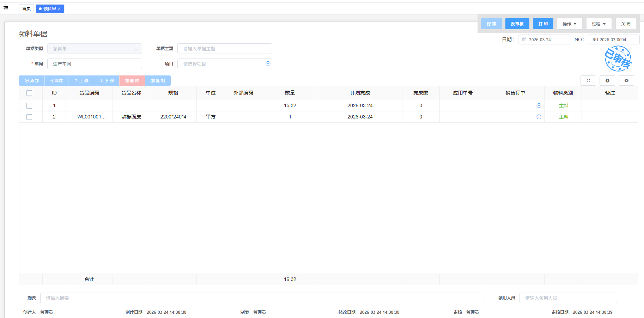Toggle the select-all header checkbox

pos(29,93)
